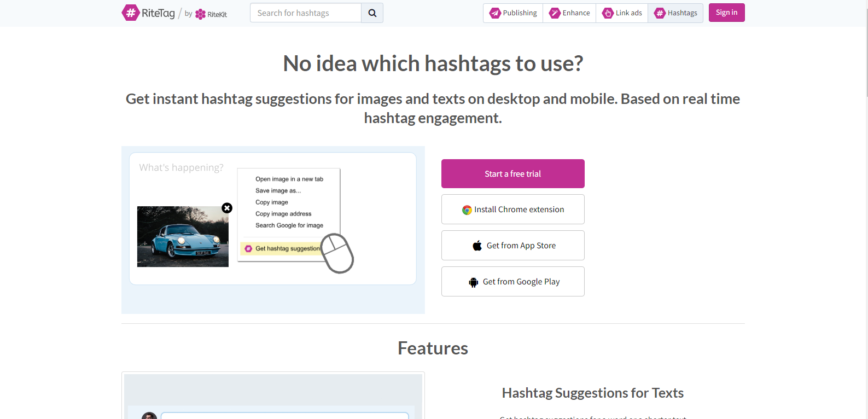Select 'Save image as...' menu entry
The width and height of the screenshot is (868, 419).
click(278, 190)
